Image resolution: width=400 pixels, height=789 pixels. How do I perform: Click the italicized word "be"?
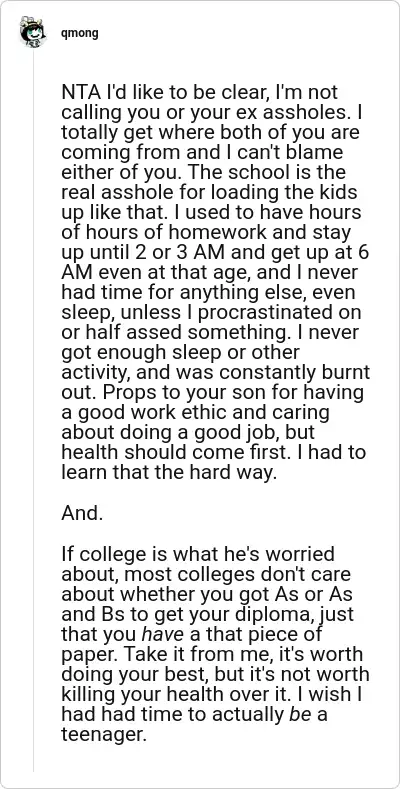click(300, 715)
